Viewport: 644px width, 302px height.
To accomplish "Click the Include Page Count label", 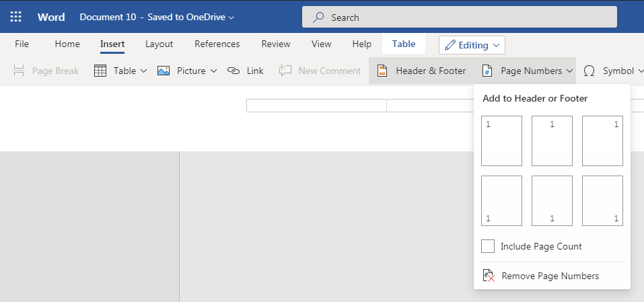I will [541, 246].
